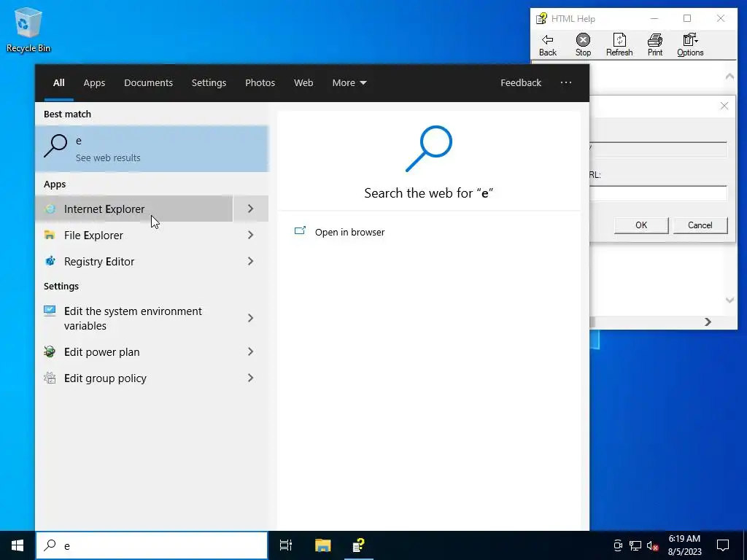Click the muted volume tray icon

pyautogui.click(x=652, y=545)
